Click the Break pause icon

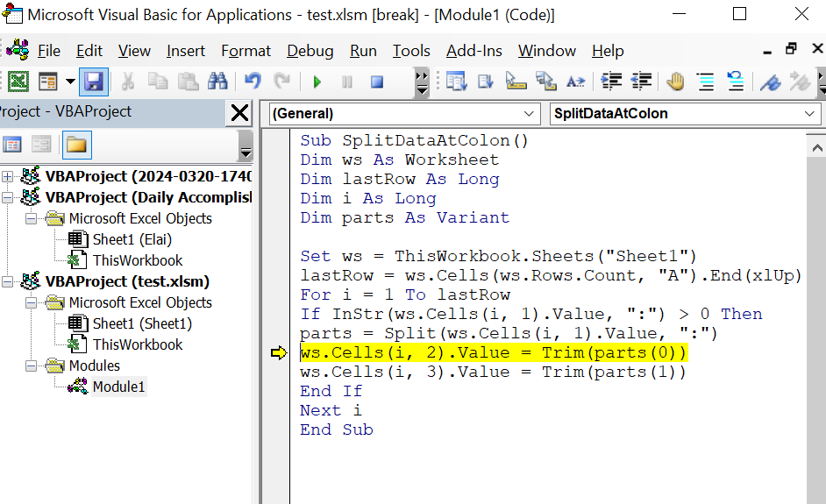(346, 82)
